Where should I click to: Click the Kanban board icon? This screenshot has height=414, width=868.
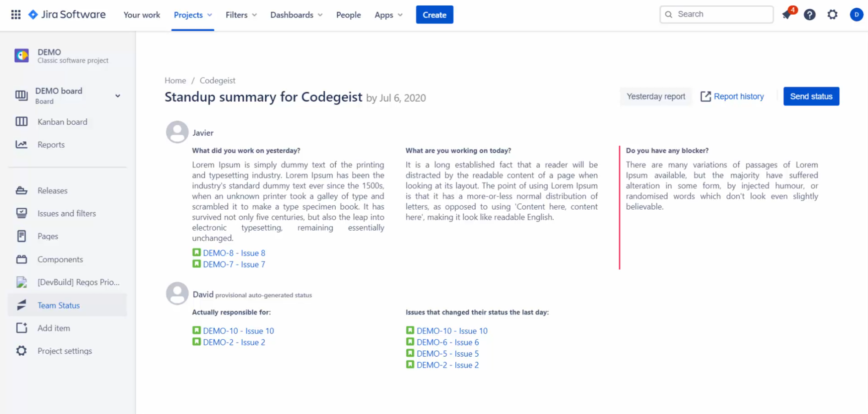point(22,121)
